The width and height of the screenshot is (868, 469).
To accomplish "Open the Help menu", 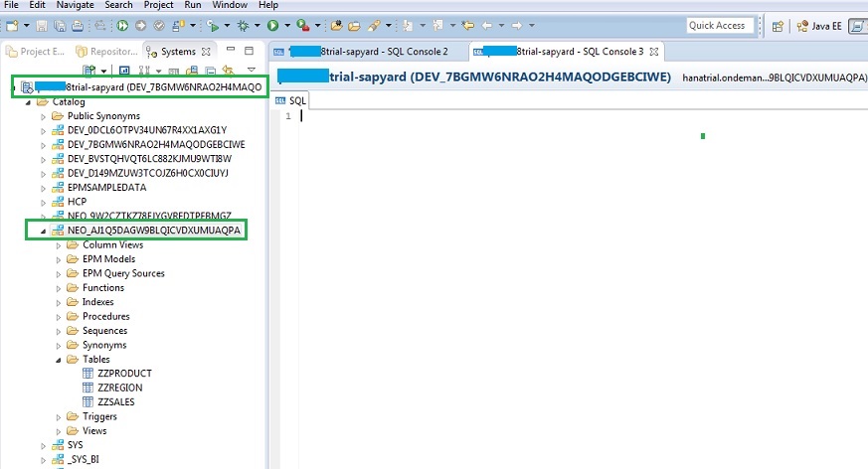I will (x=268, y=5).
